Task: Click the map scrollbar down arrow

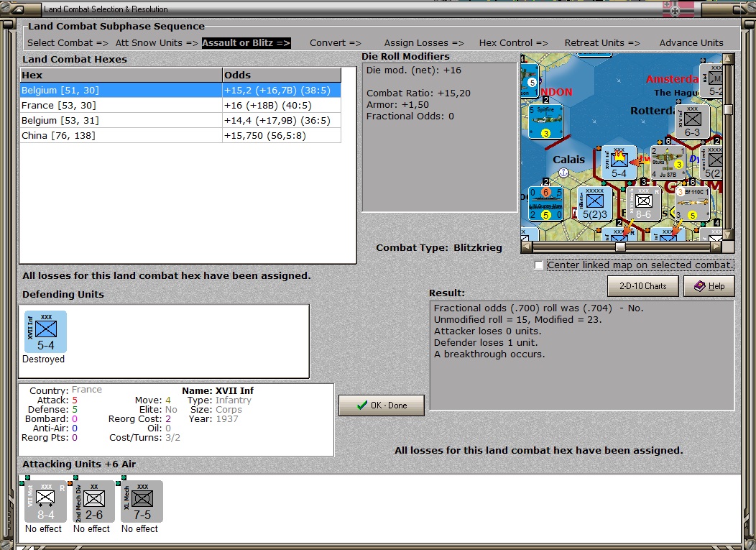Action: [x=728, y=234]
